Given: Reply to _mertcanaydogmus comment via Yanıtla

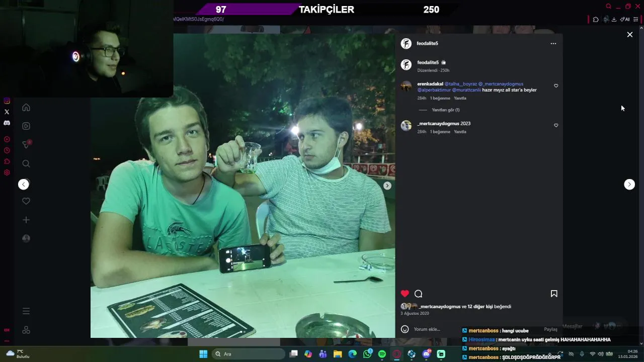Looking at the screenshot, I should [x=460, y=132].
